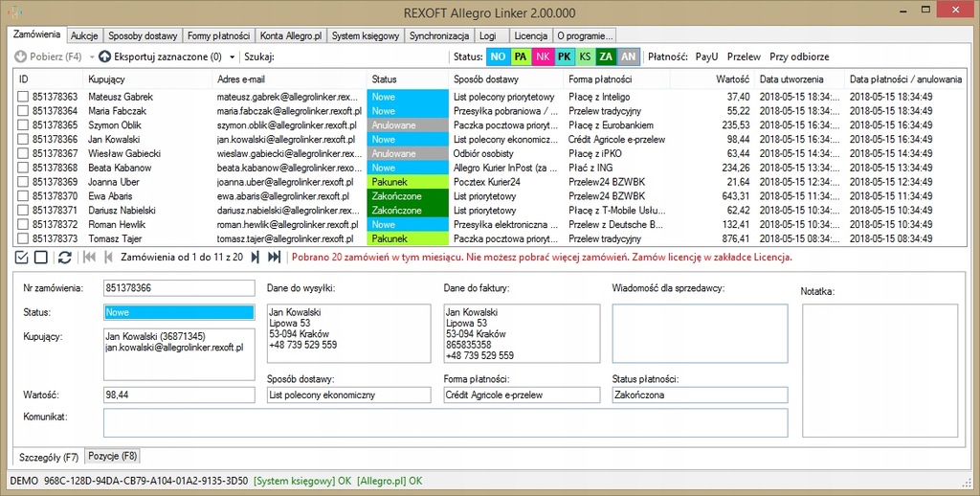The height and width of the screenshot is (496, 980).
Task: Toggle the PA status filter
Action: pos(521,56)
